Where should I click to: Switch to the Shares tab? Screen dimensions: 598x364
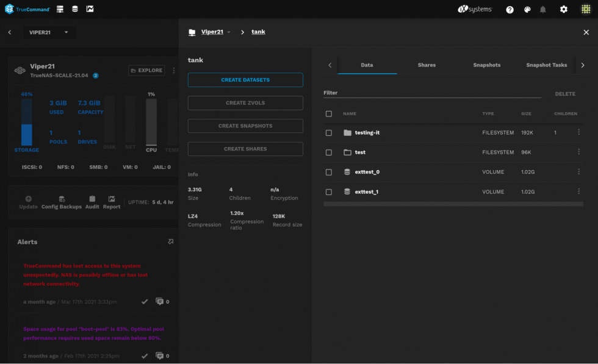click(x=427, y=65)
